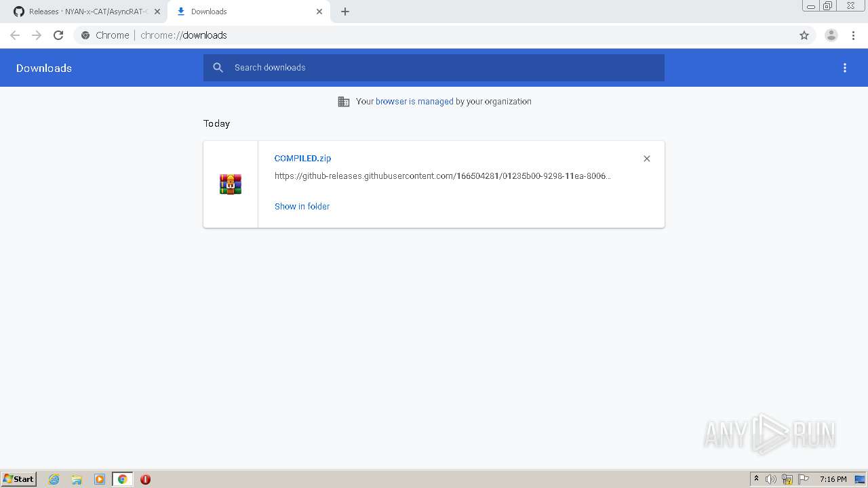Remove COMPILED.zip from the downloads list
The image size is (868, 488).
click(x=647, y=159)
